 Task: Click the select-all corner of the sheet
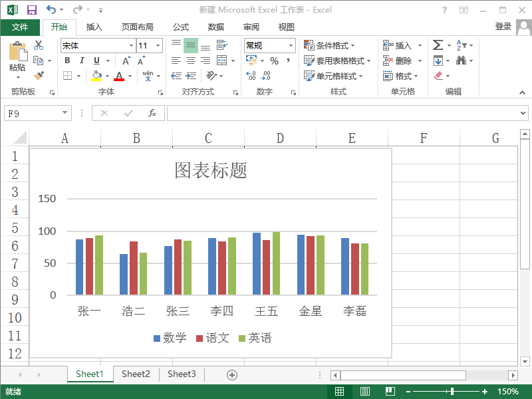[20, 138]
